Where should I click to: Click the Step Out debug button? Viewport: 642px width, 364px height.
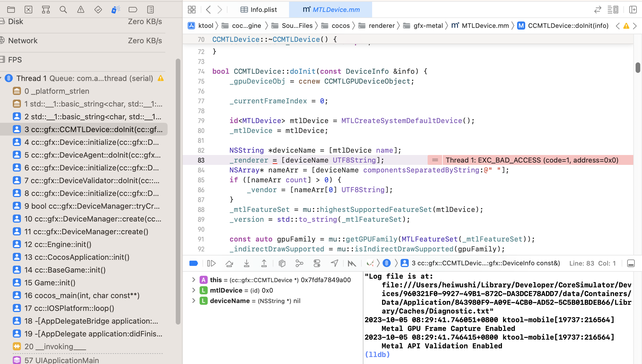pyautogui.click(x=264, y=263)
